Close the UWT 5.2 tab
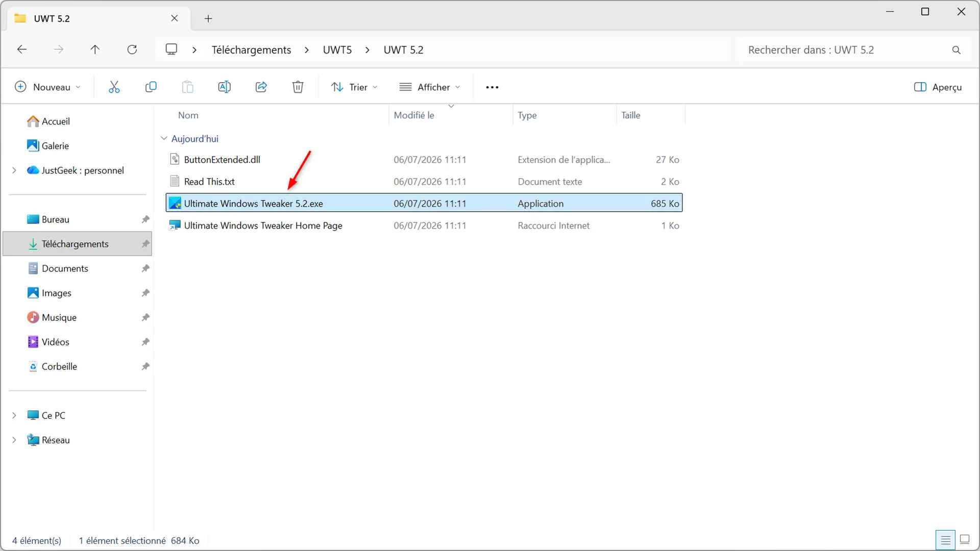 (x=175, y=18)
